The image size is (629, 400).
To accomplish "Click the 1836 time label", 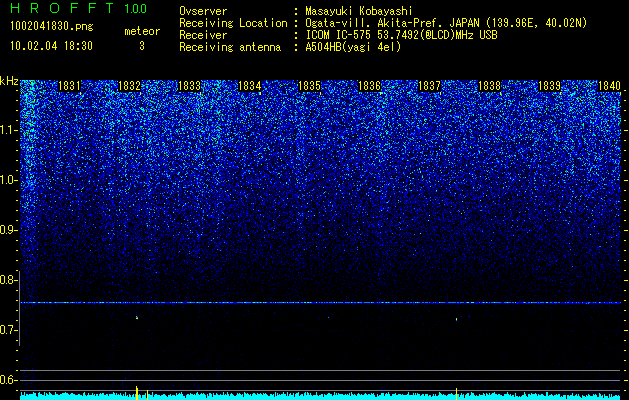I will (x=369, y=86).
